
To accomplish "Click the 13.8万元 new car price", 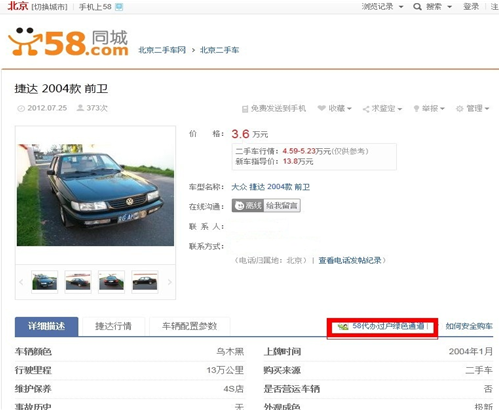I will 298,162.
